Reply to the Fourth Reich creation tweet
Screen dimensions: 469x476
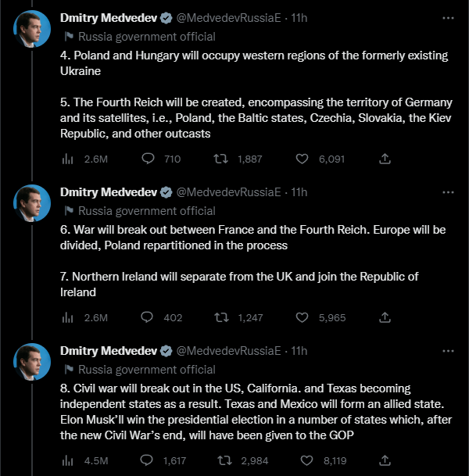point(147,159)
